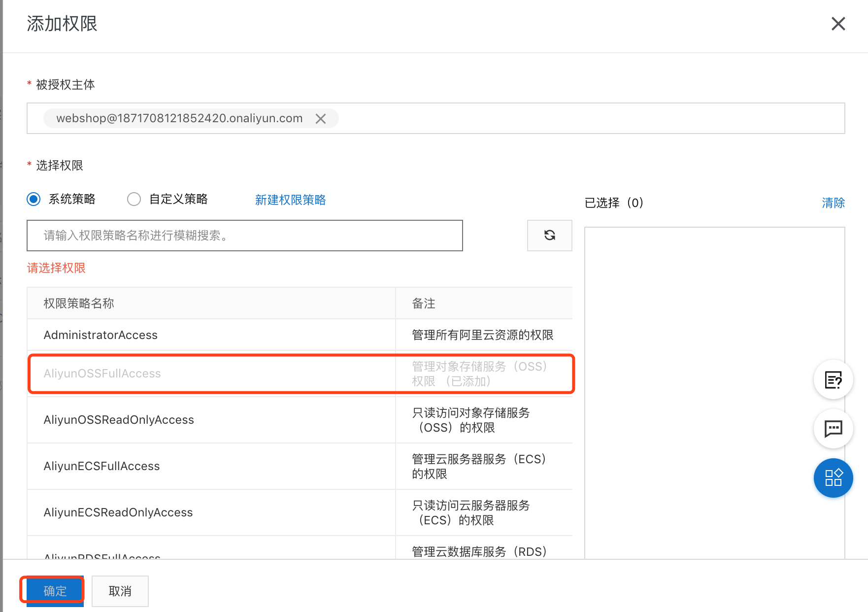Click the 请选择权限 warning text
Screen dimensions: 868x612
pyautogui.click(x=56, y=268)
